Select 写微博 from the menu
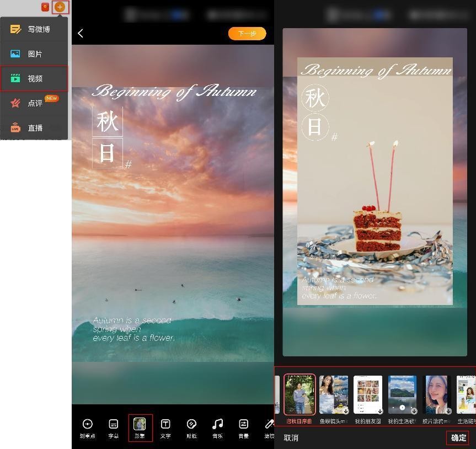This screenshot has width=476, height=449. pos(34,29)
